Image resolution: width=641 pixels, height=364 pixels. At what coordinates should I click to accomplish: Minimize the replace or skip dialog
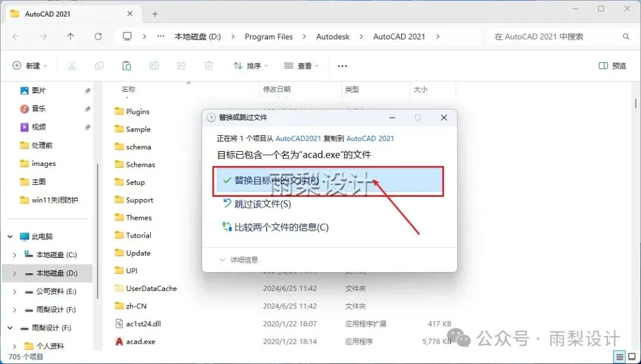point(392,117)
